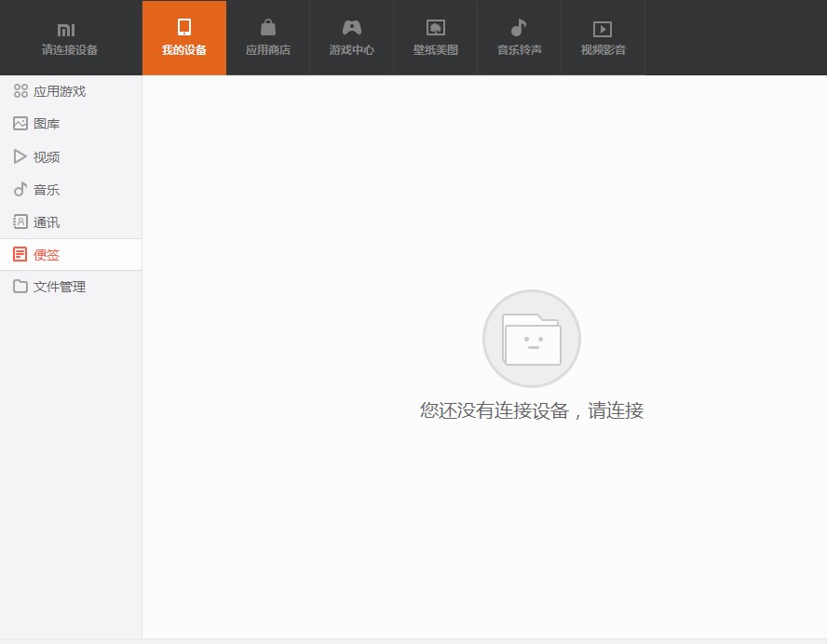Click the 您还没有连接设备，请连接 message
The image size is (827, 644).
(532, 410)
